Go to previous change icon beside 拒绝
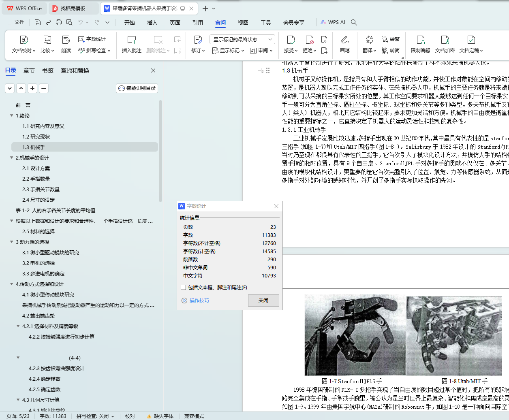 (324, 39)
